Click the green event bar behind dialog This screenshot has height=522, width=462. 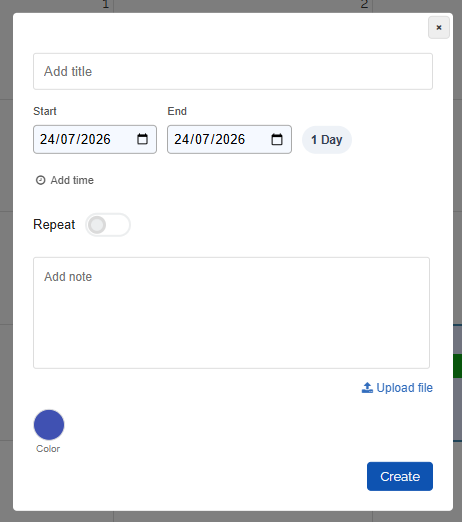coord(457,366)
